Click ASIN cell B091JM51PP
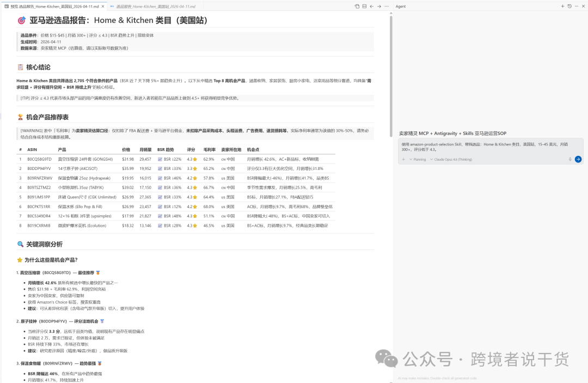Viewport: 588px width, 383px height. [x=39, y=197]
